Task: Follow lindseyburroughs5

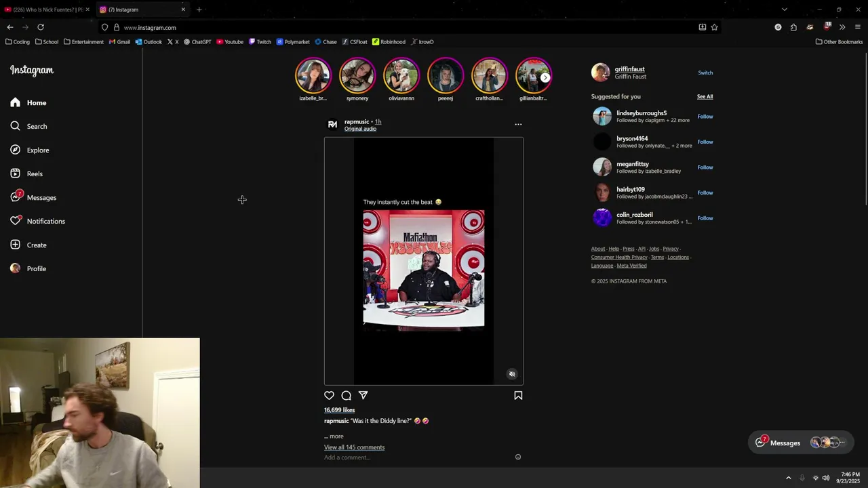Action: (705, 117)
